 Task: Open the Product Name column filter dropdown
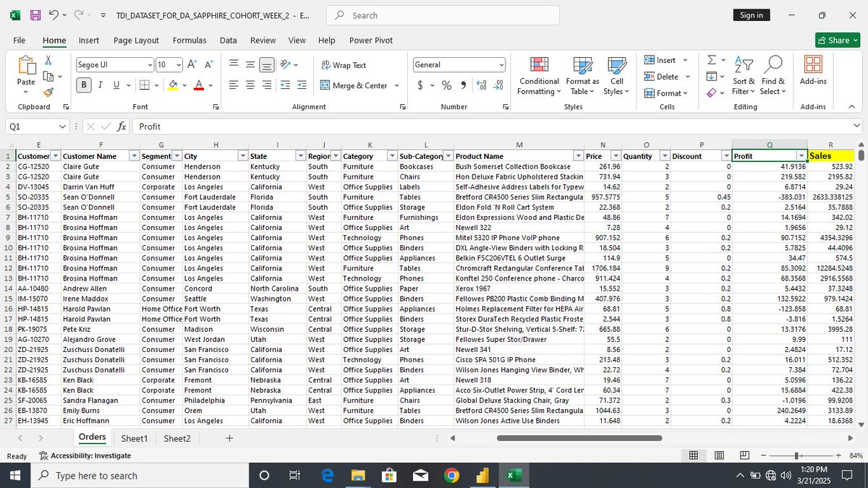pos(578,156)
